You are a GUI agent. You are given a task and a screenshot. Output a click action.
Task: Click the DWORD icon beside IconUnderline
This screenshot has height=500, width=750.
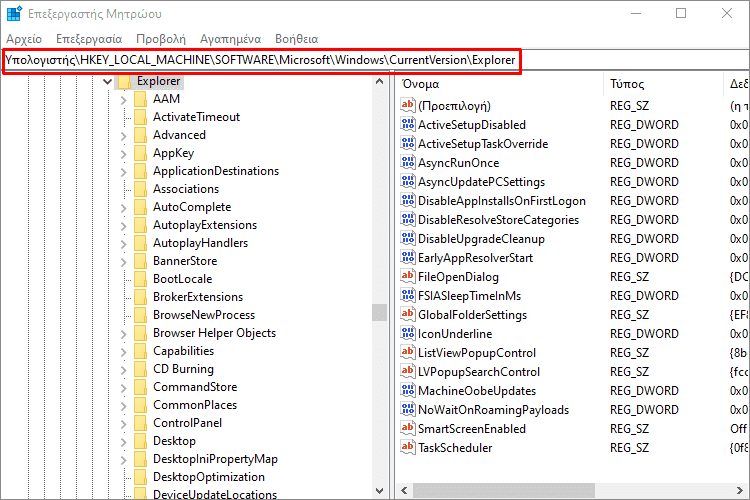coord(408,333)
